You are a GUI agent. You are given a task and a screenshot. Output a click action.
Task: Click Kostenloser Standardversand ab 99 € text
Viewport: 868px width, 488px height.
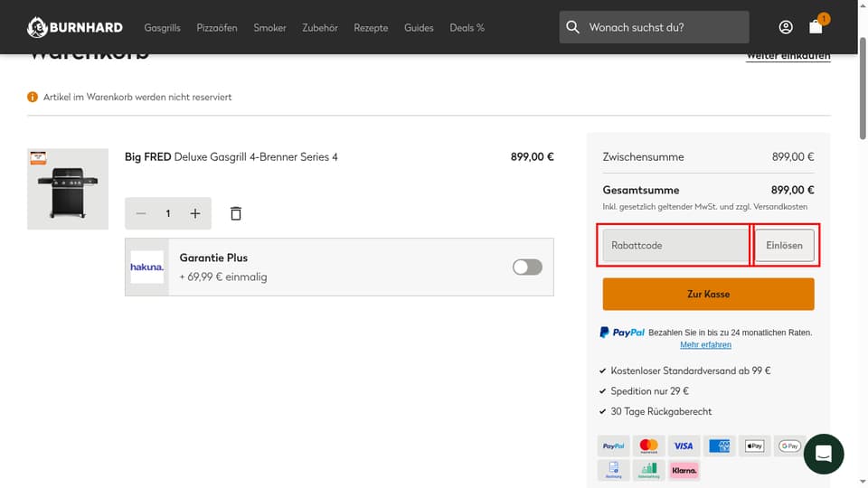click(690, 371)
